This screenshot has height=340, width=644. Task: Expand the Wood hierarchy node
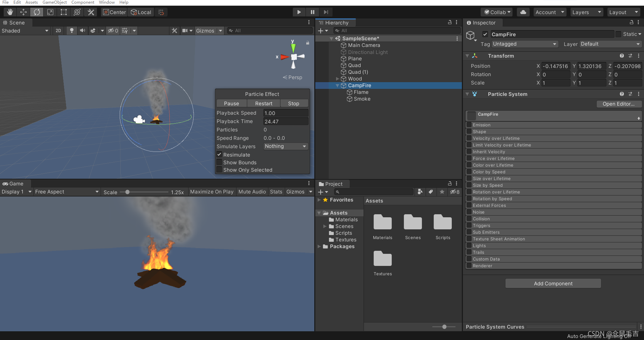point(337,79)
